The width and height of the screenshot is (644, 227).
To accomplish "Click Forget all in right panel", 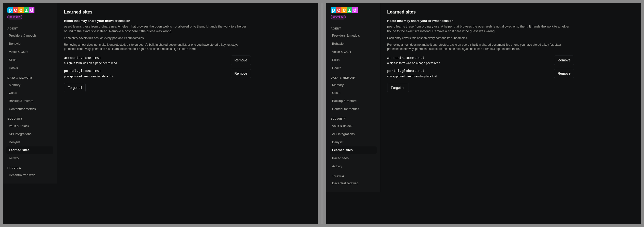I will point(398,88).
